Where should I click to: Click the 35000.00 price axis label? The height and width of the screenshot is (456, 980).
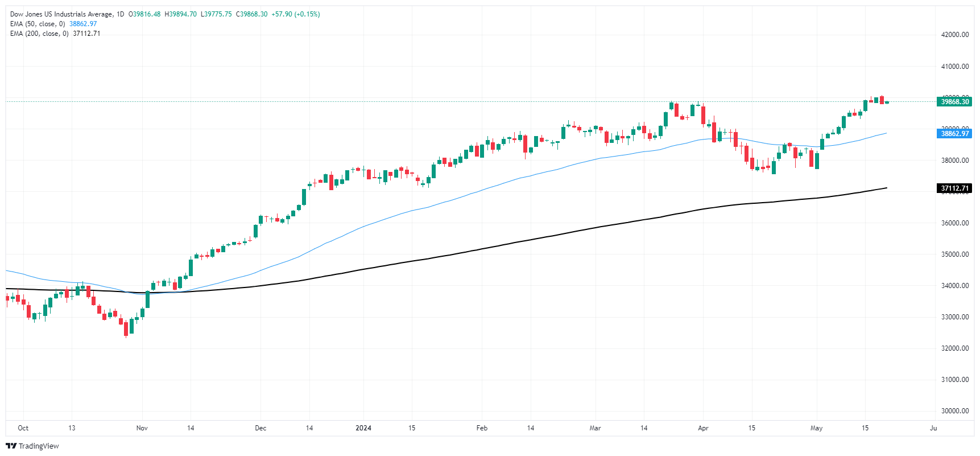(x=954, y=254)
